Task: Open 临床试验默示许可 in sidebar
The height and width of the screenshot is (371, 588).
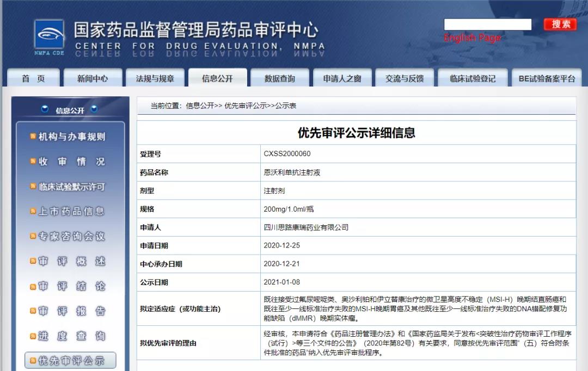Action: (72, 187)
